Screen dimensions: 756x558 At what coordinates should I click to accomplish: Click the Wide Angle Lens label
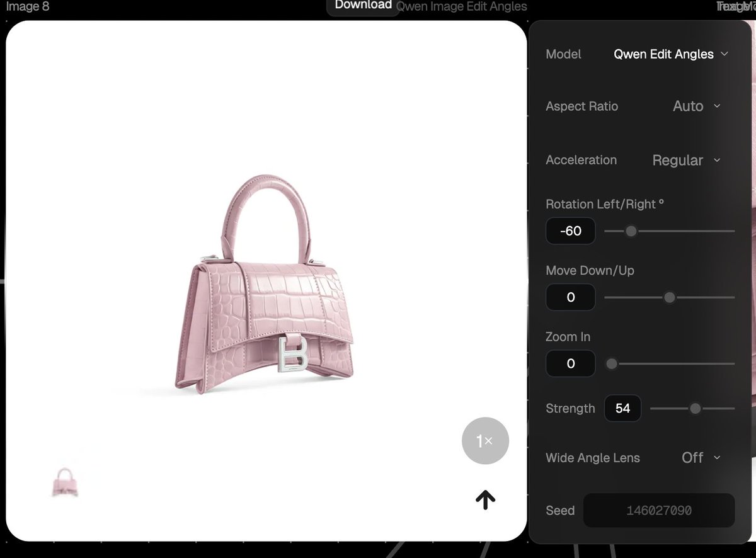[x=593, y=458]
